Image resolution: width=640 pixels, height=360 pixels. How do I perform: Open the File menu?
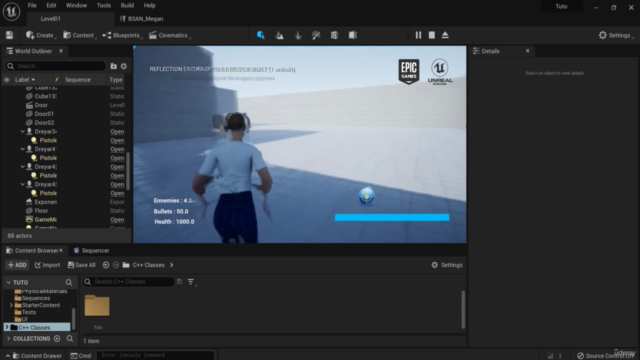[32, 5]
